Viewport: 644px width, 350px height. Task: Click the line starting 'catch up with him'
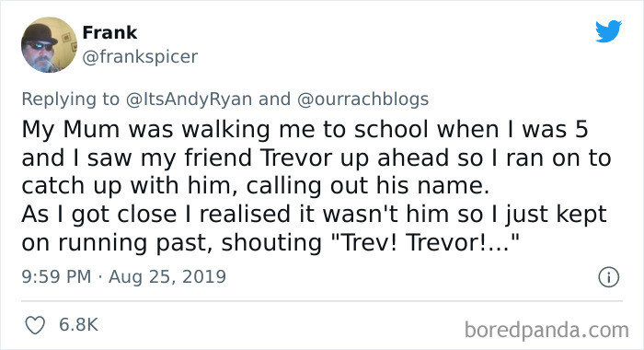256,186
